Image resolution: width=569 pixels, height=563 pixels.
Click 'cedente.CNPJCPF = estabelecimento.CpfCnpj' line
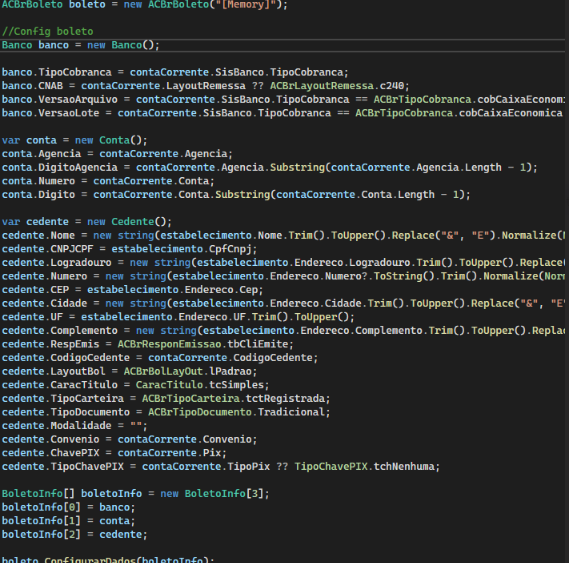pyautogui.click(x=129, y=249)
